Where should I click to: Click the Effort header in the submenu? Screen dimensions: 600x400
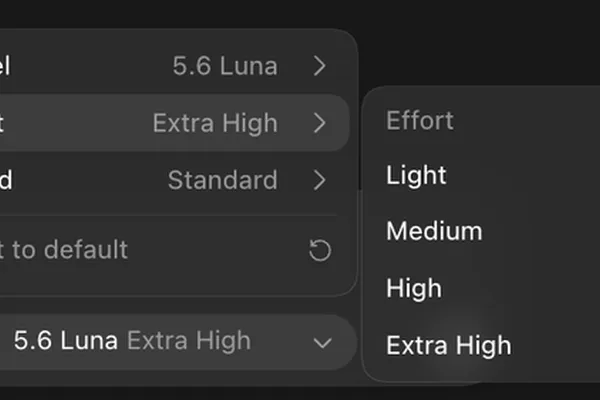click(420, 121)
